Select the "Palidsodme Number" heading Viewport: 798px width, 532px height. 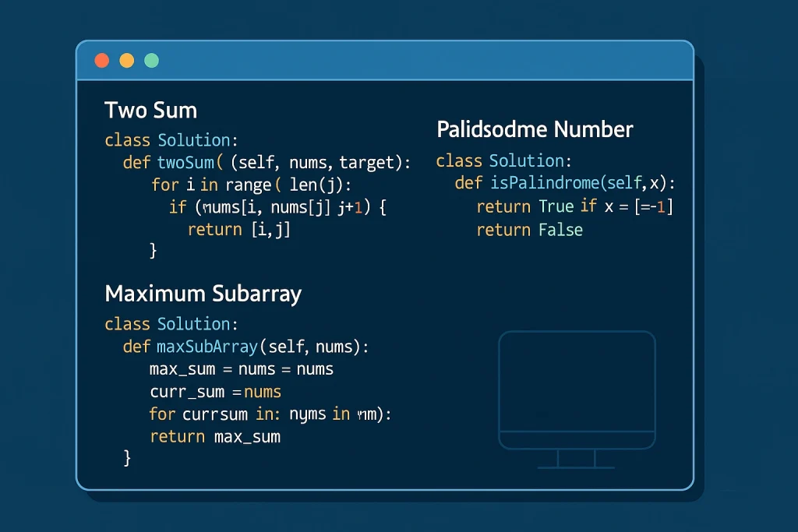pyautogui.click(x=535, y=129)
